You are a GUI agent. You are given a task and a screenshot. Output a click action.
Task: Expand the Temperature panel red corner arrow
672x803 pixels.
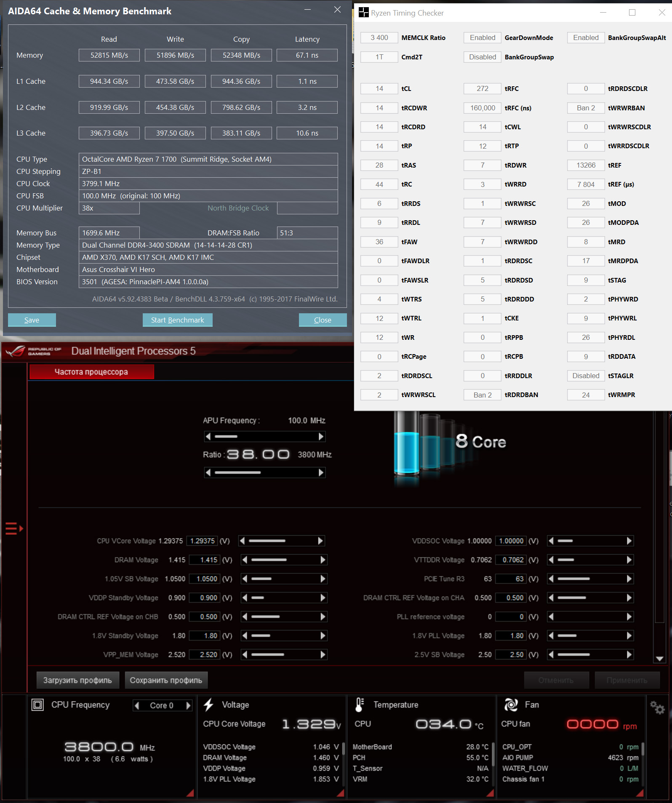click(490, 793)
